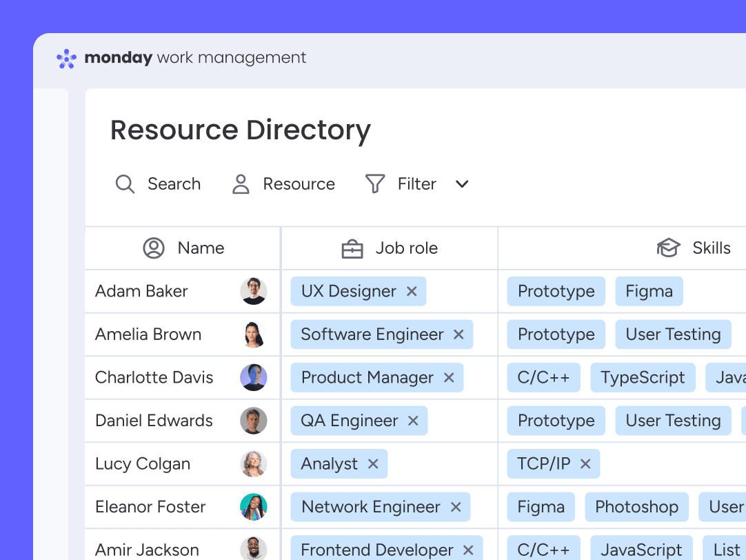Sort by the Job role column header
This screenshot has height=560, width=746.
pyautogui.click(x=406, y=248)
